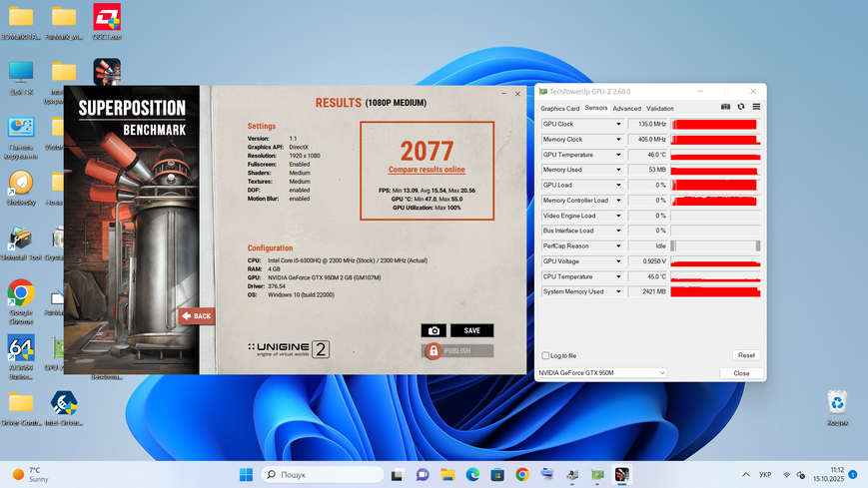Switch to the Advanced tab

[626, 109]
